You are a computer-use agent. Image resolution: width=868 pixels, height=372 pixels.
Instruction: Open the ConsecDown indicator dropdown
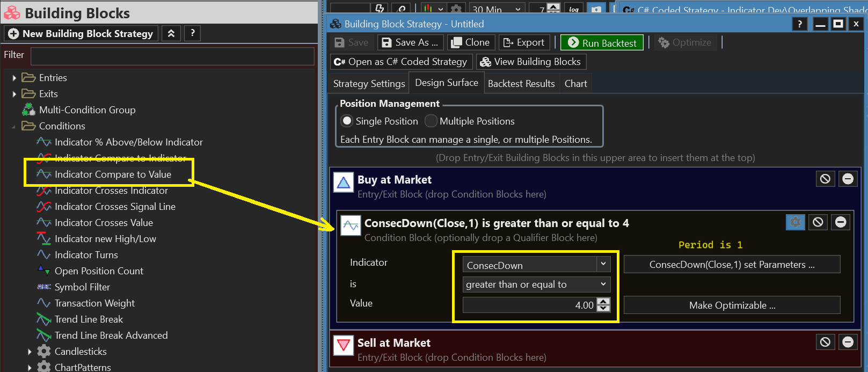603,264
